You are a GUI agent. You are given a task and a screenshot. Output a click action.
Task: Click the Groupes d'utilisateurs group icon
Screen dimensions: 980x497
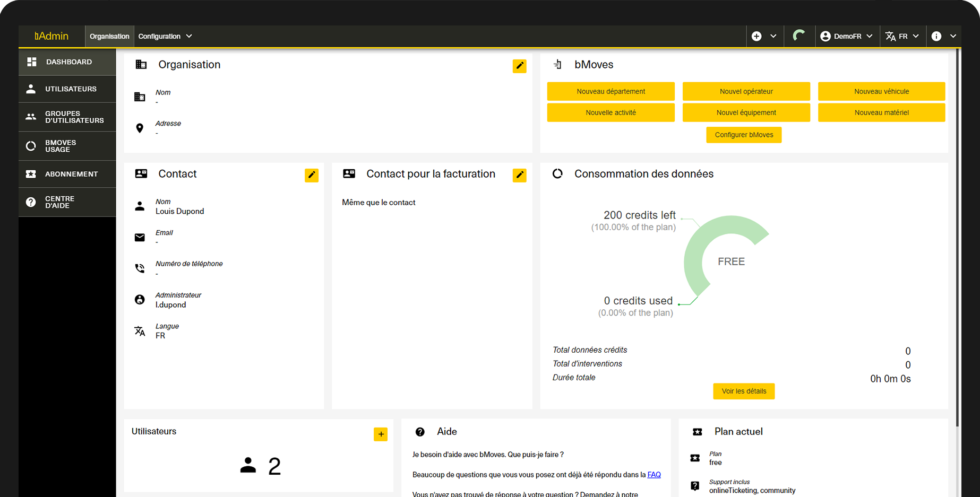[x=31, y=117]
